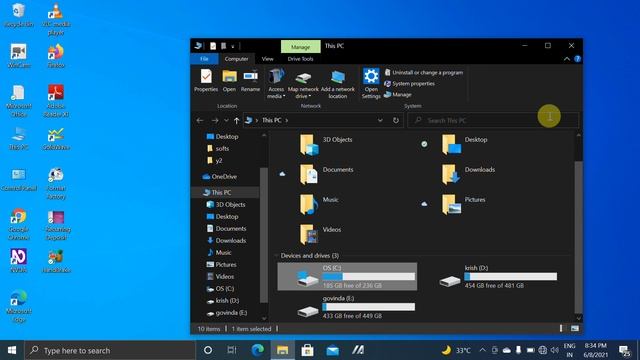Click the Up one level arrow
The height and width of the screenshot is (360, 640).
236,120
